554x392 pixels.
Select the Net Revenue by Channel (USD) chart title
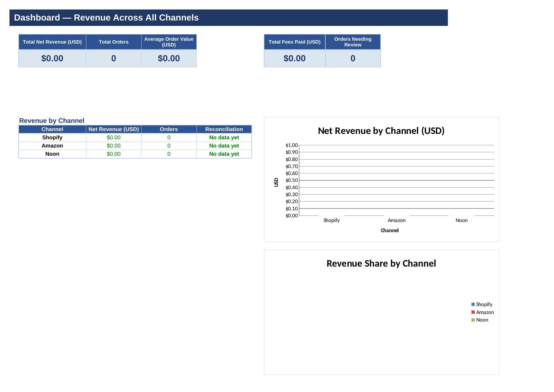point(381,131)
